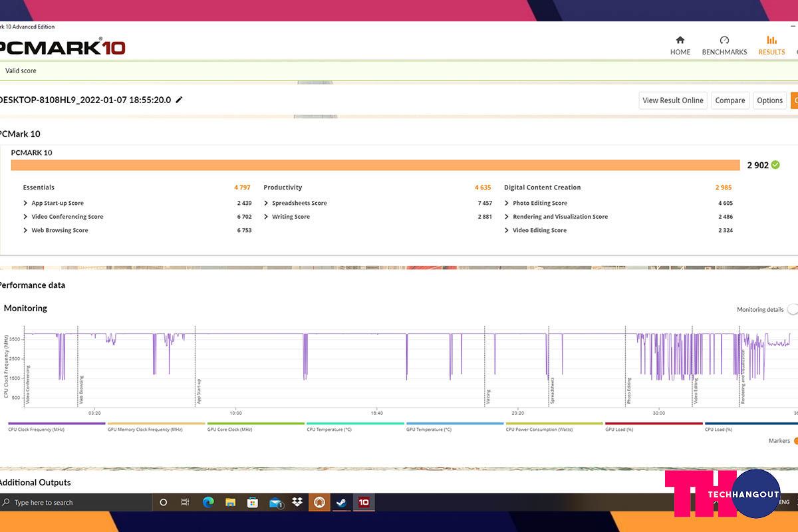Open the Mail app in the taskbar
This screenshot has width=798, height=532.
(x=276, y=503)
